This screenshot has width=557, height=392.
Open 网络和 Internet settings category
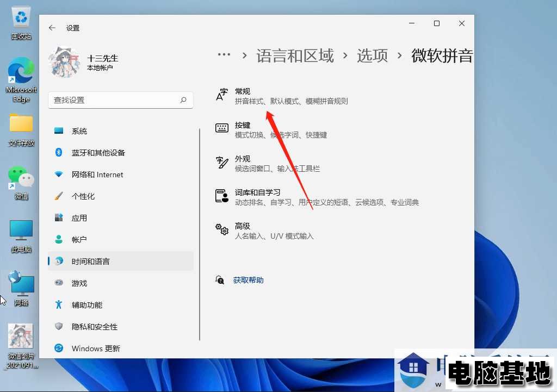pyautogui.click(x=120, y=175)
